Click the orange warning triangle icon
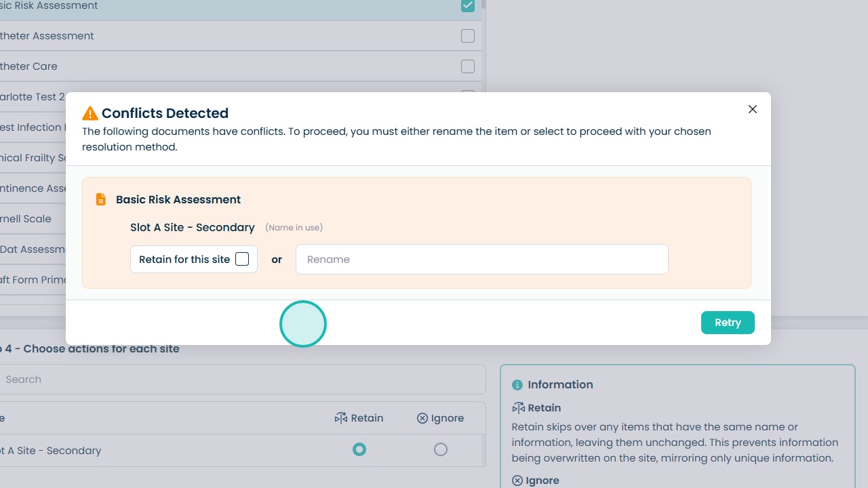 (x=90, y=113)
